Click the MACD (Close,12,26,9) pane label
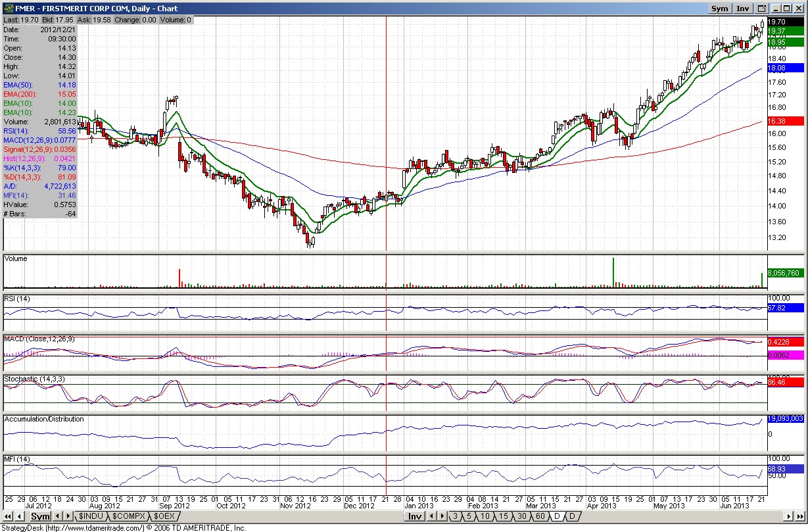Image resolution: width=808 pixels, height=532 pixels. pos(39,339)
